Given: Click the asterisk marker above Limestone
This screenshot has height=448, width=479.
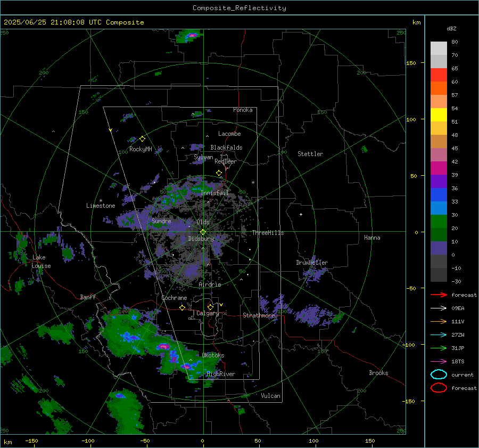Looking at the screenshot, I should 101,201.
